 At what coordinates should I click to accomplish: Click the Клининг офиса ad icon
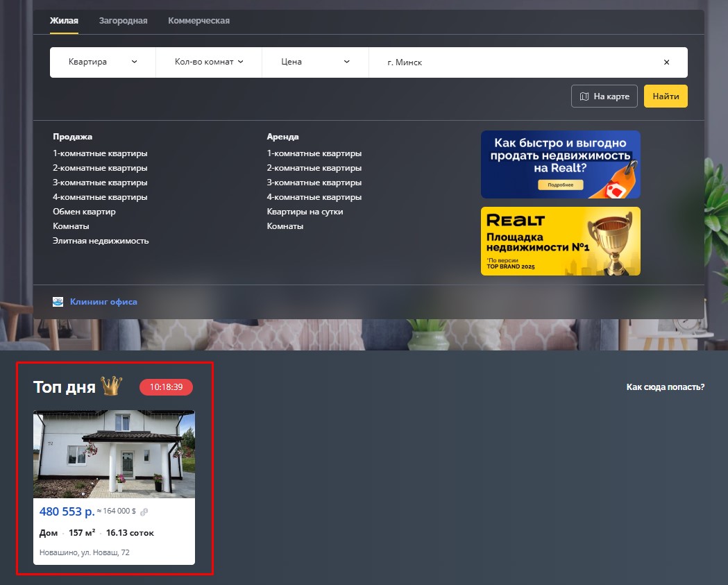click(58, 302)
